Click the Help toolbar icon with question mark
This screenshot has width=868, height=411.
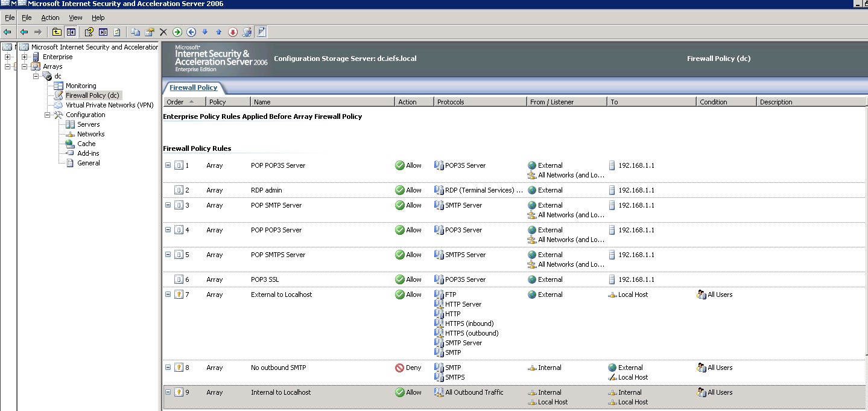click(89, 32)
